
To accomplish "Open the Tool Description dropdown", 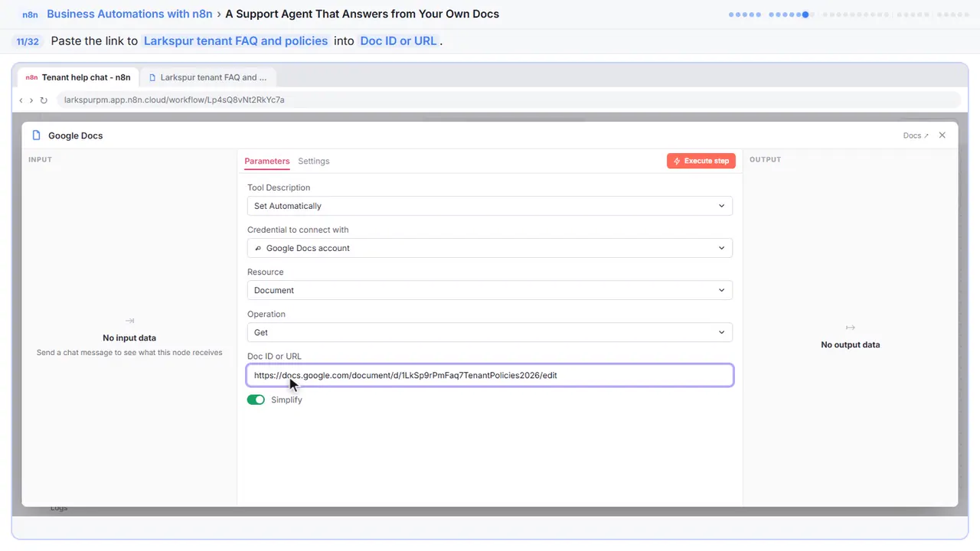I will (x=489, y=206).
